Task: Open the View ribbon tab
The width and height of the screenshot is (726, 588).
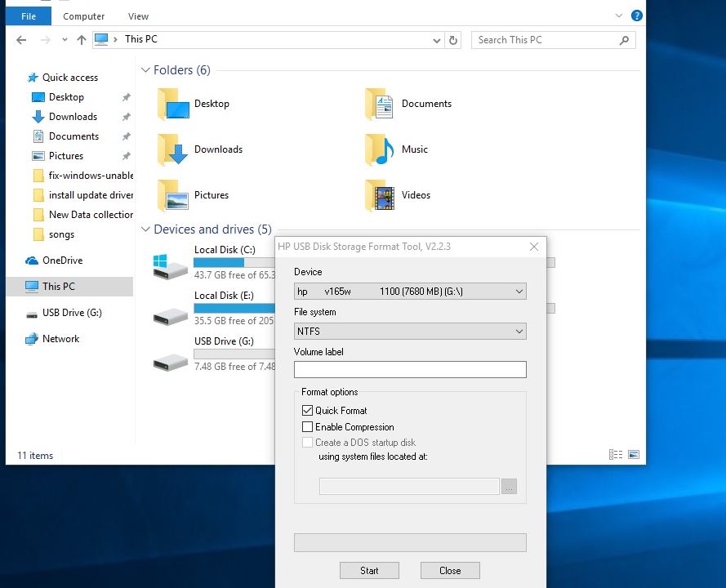Action: (x=139, y=16)
